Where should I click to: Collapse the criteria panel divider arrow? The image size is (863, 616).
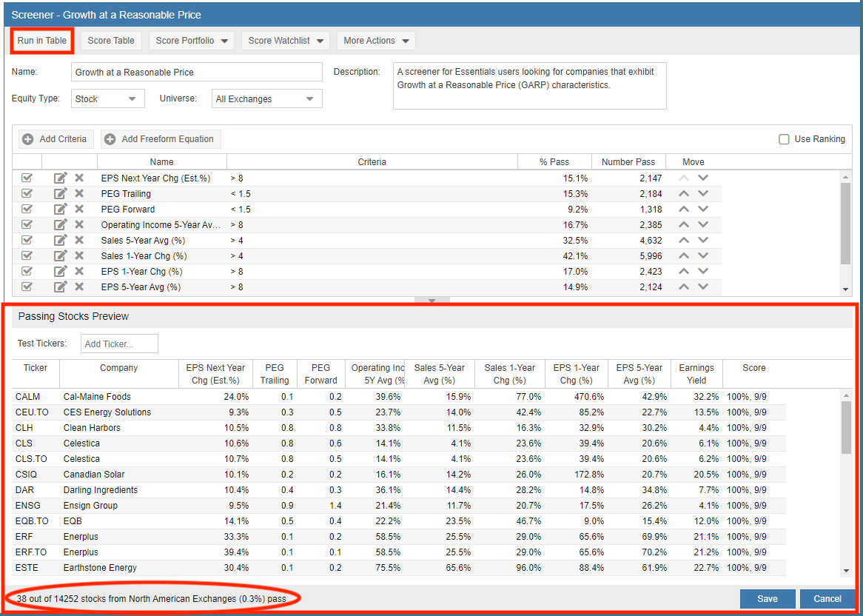click(432, 301)
